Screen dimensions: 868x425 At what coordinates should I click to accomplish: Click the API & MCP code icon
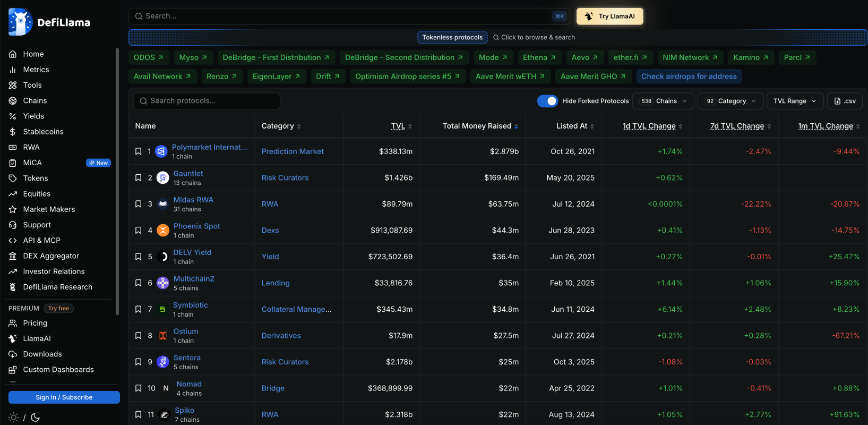click(x=13, y=241)
